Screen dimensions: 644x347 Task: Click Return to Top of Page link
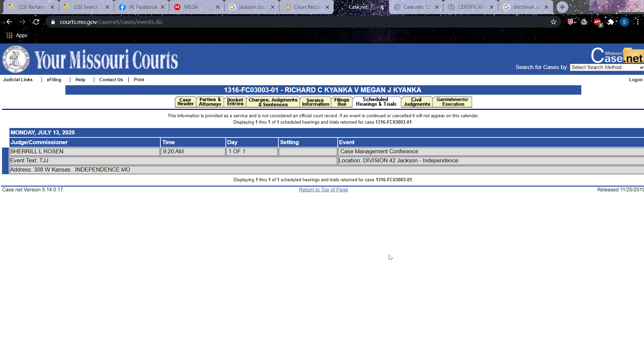[x=324, y=190]
